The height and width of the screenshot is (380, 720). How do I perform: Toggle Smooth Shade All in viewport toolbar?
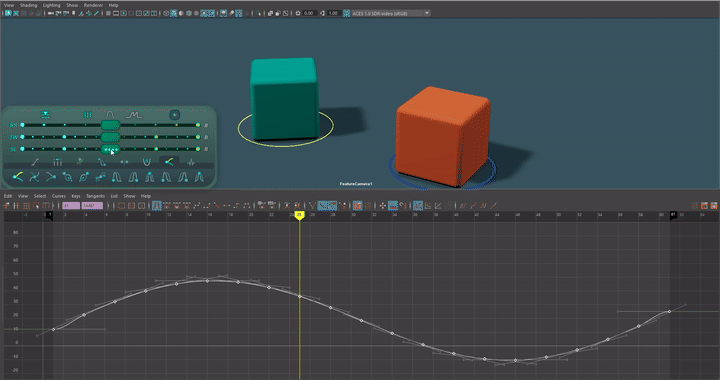coord(174,13)
